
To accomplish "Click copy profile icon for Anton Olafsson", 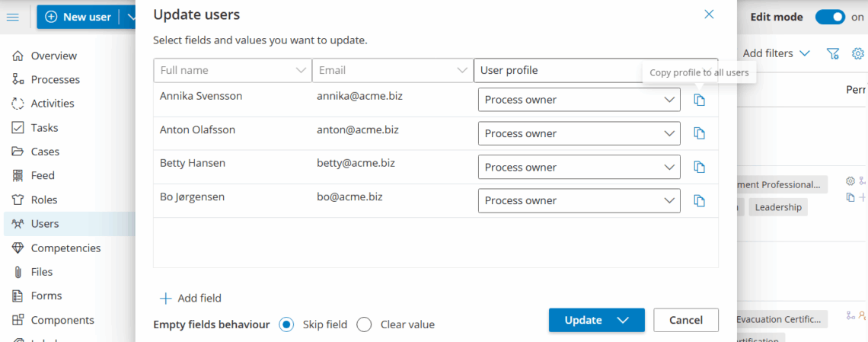I will tap(699, 133).
